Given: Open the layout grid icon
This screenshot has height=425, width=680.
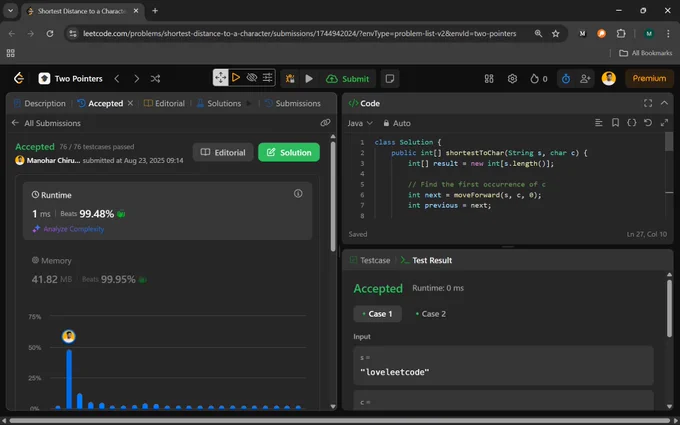Looking at the screenshot, I should coord(489,78).
